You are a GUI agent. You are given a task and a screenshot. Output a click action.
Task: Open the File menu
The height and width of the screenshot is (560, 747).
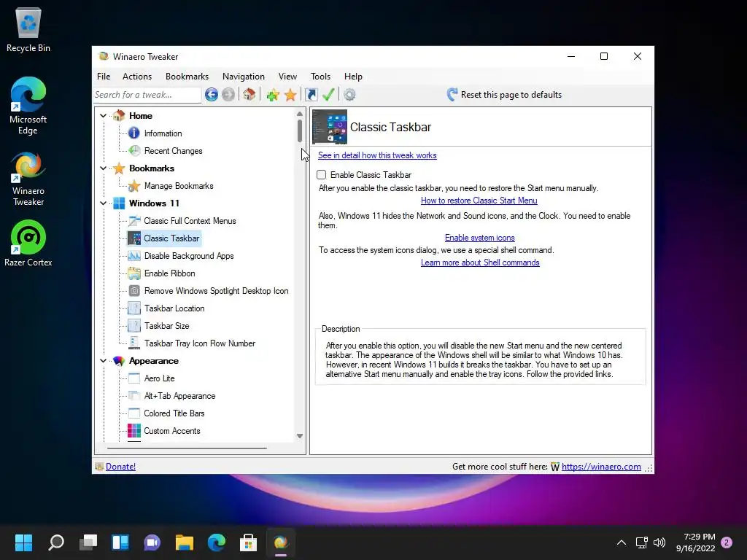coord(104,76)
